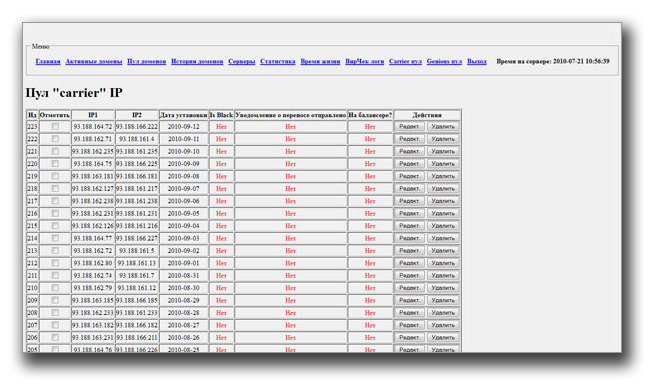The image size is (648, 385).
Task: Open ВирЧек логи link
Action: tap(364, 61)
